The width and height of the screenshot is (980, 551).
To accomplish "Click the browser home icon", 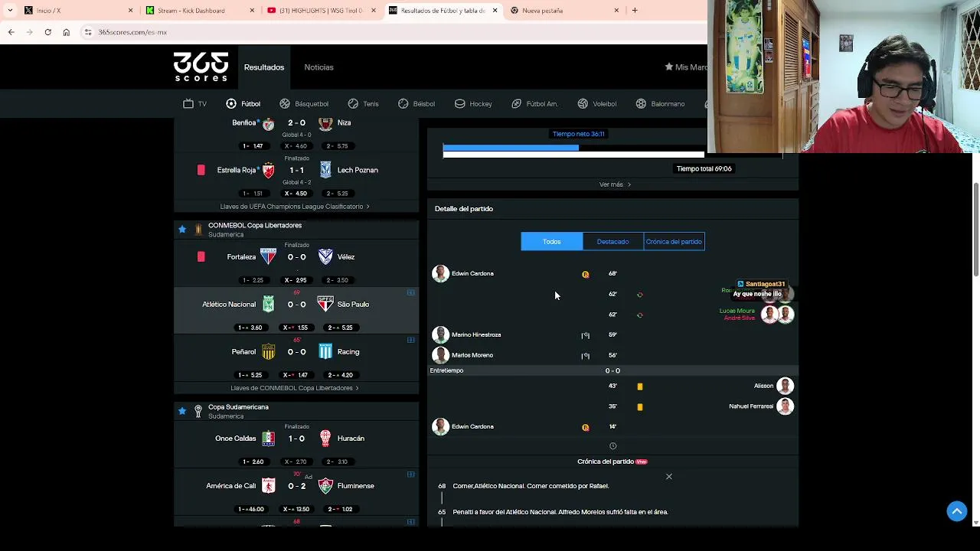I will point(66,32).
